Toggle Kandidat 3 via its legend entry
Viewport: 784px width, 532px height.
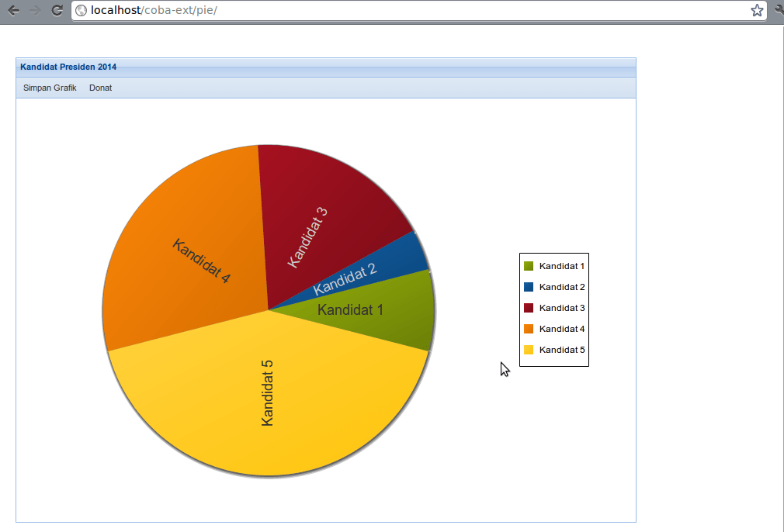click(x=561, y=307)
